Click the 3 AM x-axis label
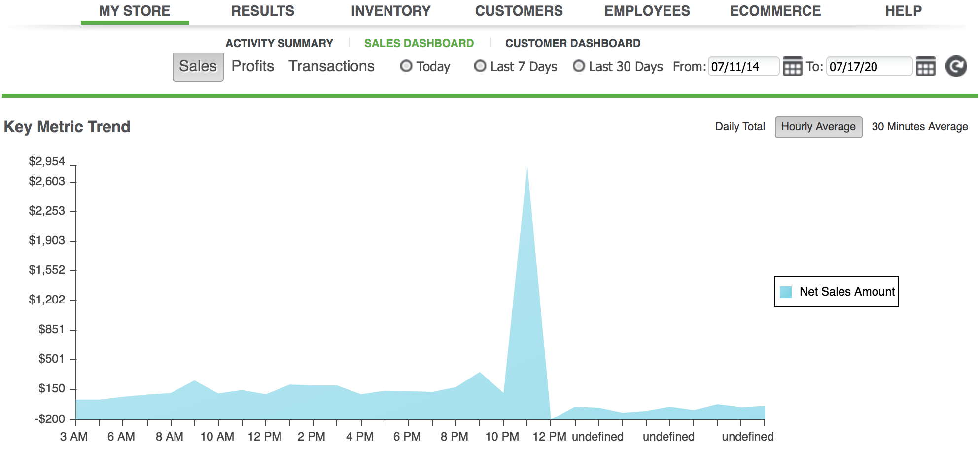 (x=74, y=437)
